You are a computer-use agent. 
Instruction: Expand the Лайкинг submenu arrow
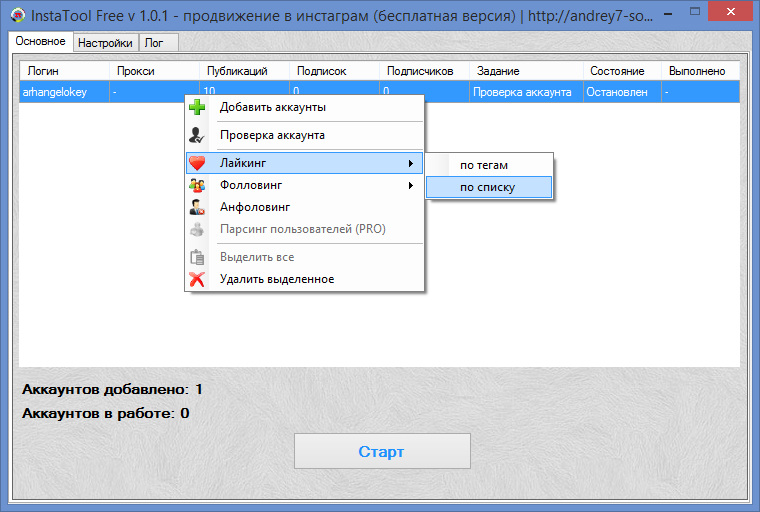[x=411, y=163]
